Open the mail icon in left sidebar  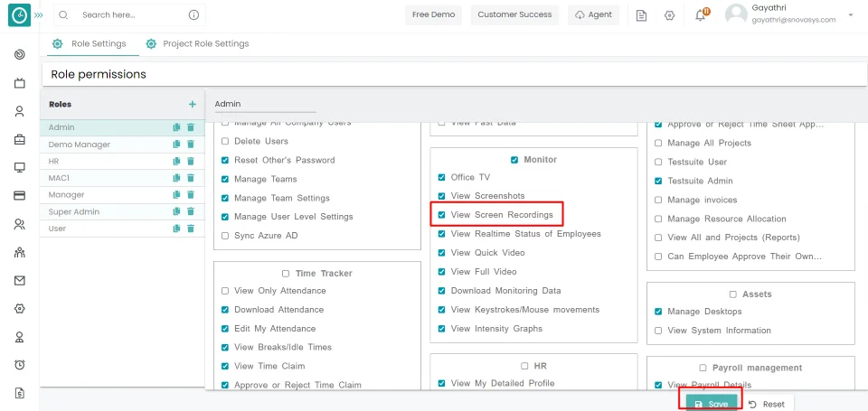click(19, 281)
